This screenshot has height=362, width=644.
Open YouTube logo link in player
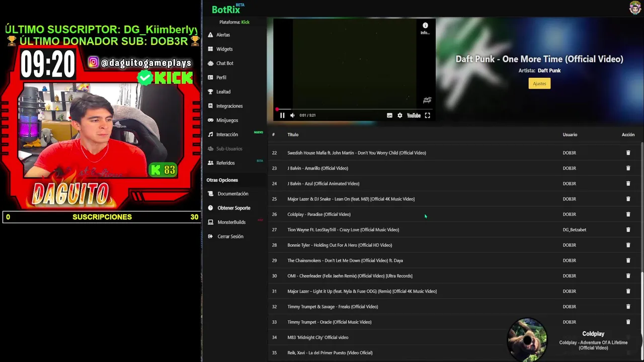pyautogui.click(x=414, y=116)
